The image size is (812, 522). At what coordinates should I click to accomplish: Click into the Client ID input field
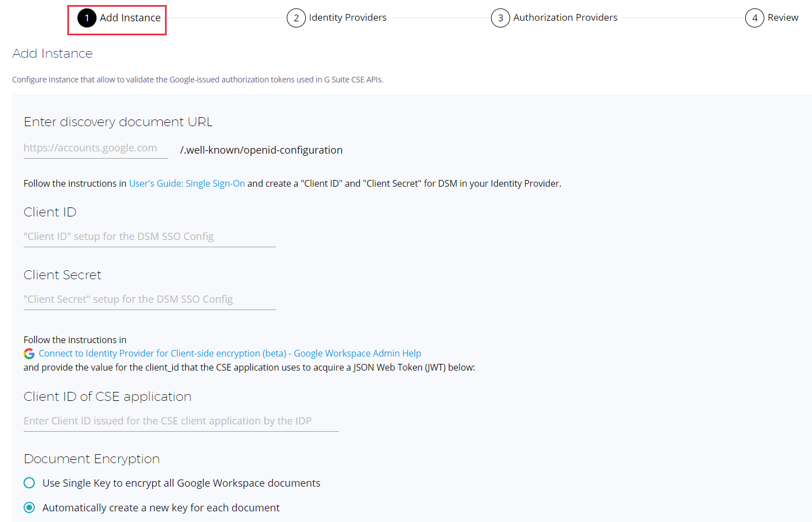click(149, 237)
